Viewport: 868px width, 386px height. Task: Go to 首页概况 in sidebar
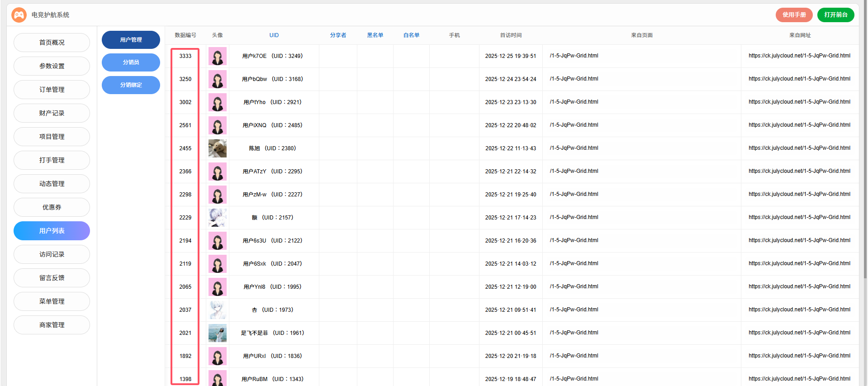point(52,43)
